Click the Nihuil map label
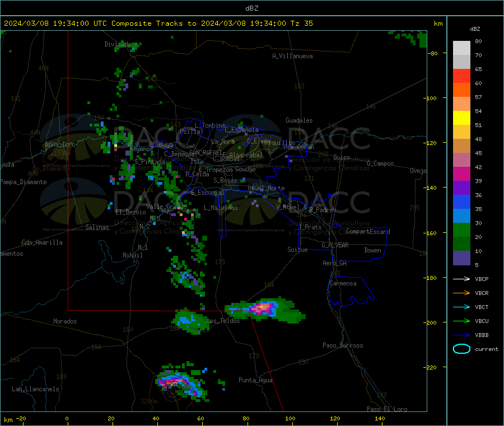 (132, 255)
